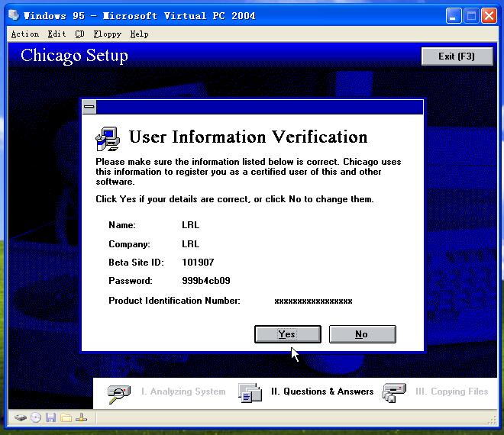The height and width of the screenshot is (435, 504).
Task: Choose No to change user details
Action: coord(363,334)
